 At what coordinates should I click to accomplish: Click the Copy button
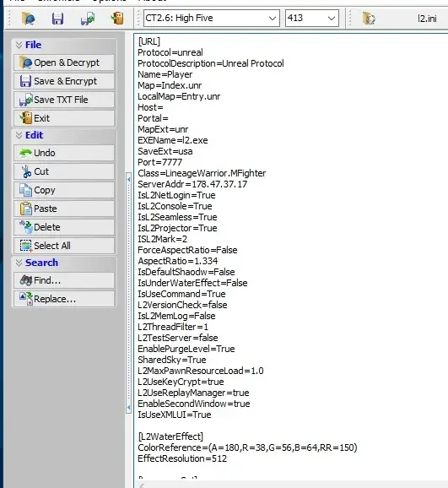tap(64, 190)
